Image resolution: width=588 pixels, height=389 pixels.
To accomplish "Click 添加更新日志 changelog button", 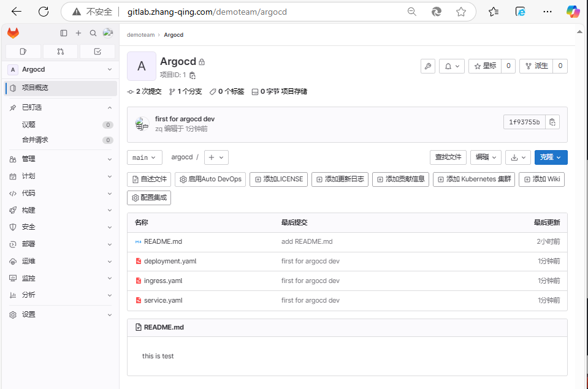I will pyautogui.click(x=340, y=179).
